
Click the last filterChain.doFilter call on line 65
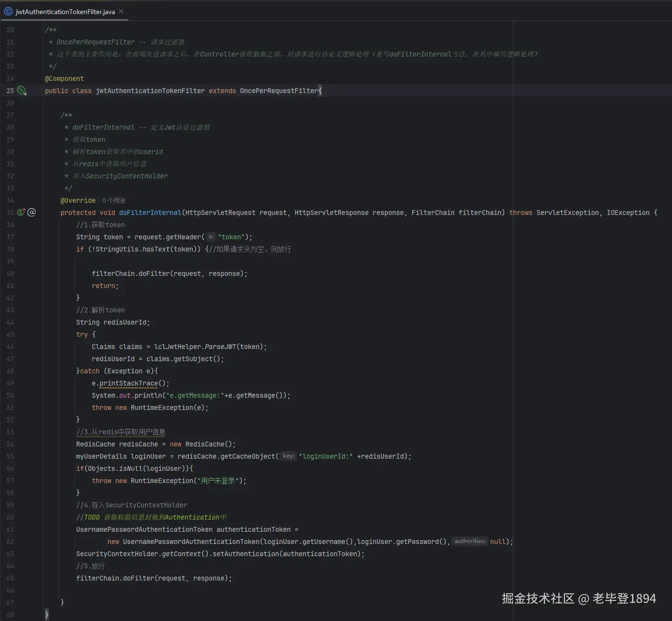[x=154, y=578]
